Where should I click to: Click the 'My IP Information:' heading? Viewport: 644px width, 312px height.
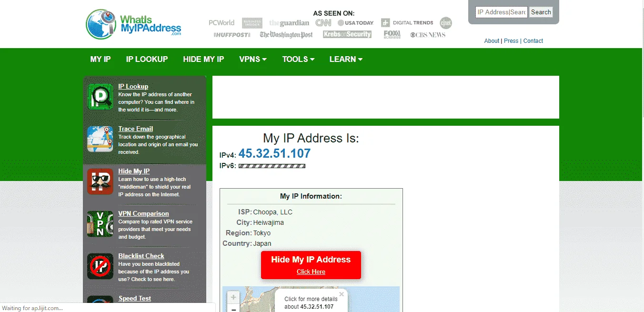pyautogui.click(x=311, y=196)
